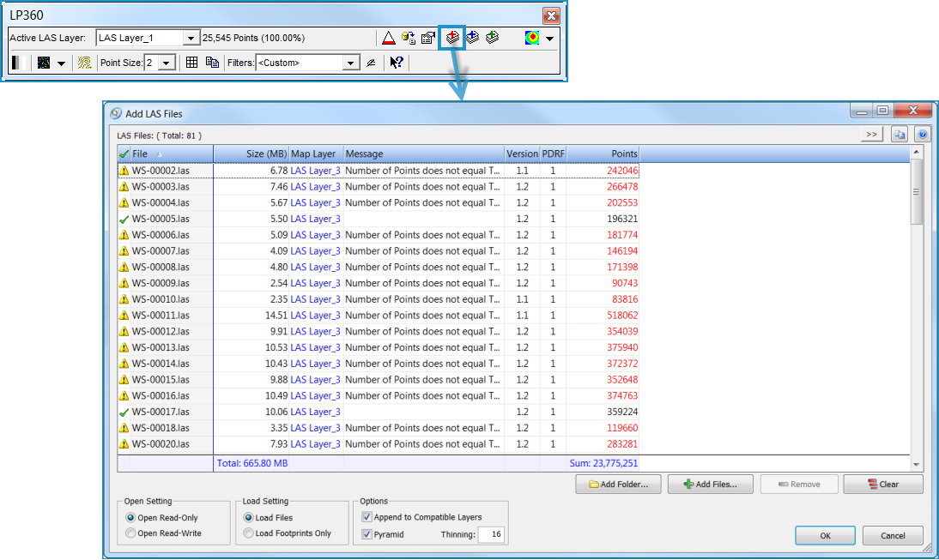This screenshot has height=560, width=939.
Task: Click the Add Files... button
Action: 710,484
